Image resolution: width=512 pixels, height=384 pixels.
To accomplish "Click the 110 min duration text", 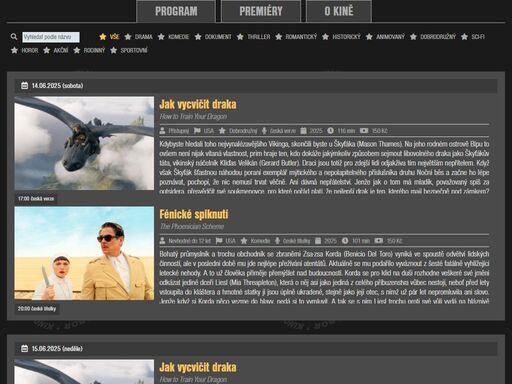I will tap(346, 131).
